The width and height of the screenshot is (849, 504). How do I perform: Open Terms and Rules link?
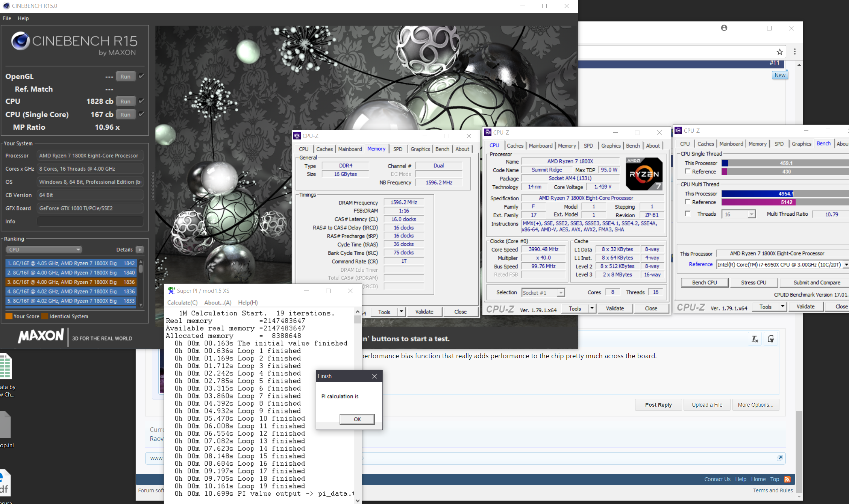pos(773,490)
